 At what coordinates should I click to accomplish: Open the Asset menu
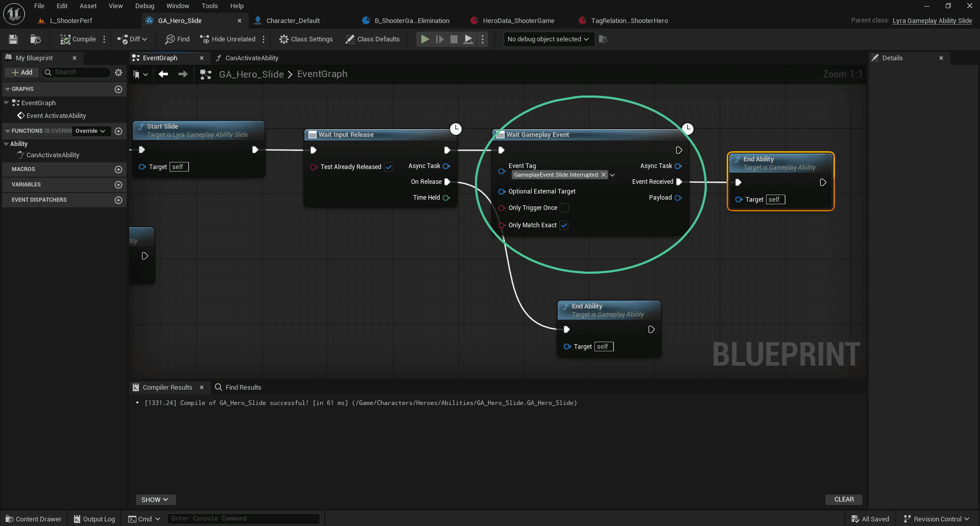pyautogui.click(x=88, y=6)
